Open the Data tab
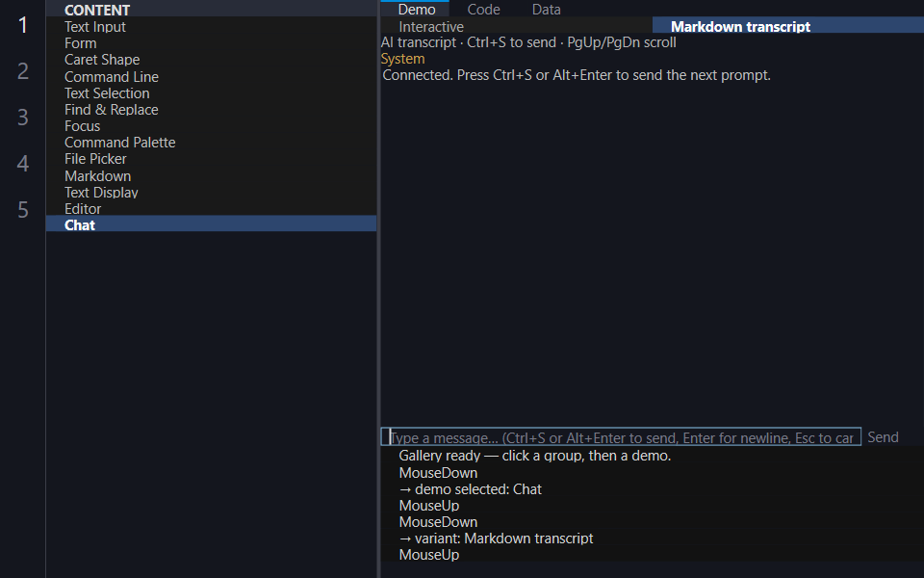The image size is (924, 578). pos(547,9)
